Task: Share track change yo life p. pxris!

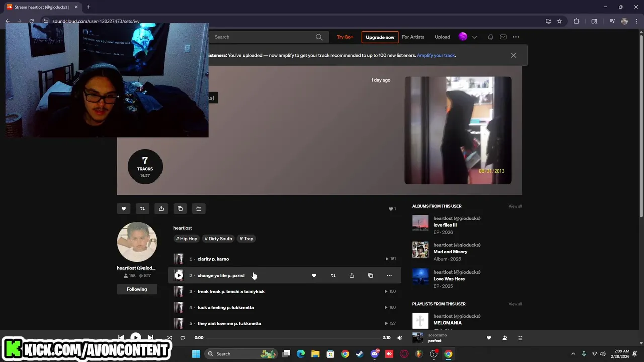Action: coord(352,275)
